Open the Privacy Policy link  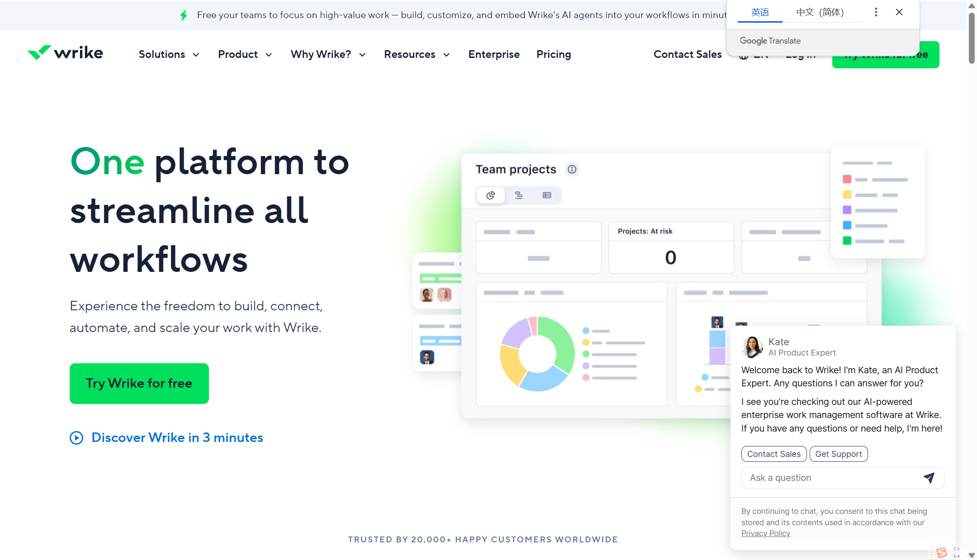click(765, 533)
